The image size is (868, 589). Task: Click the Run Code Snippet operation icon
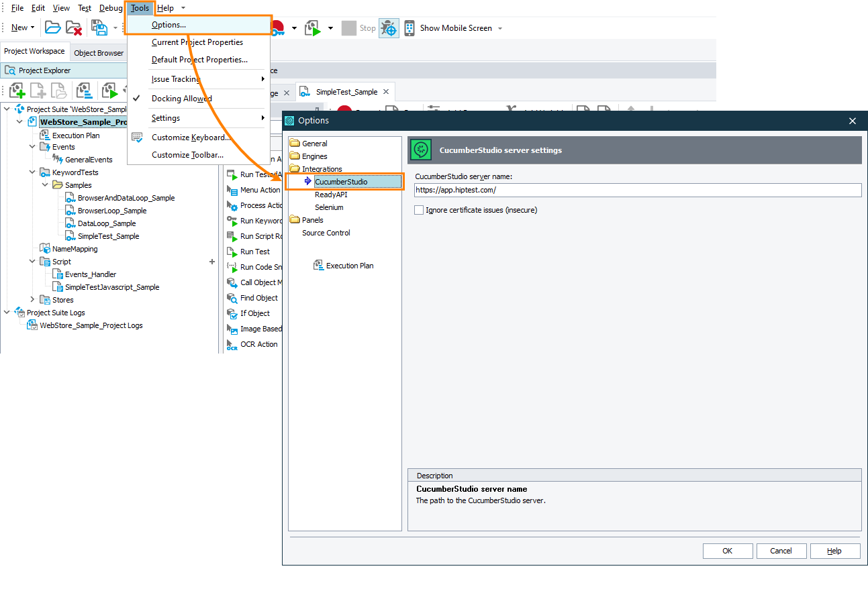click(x=232, y=267)
